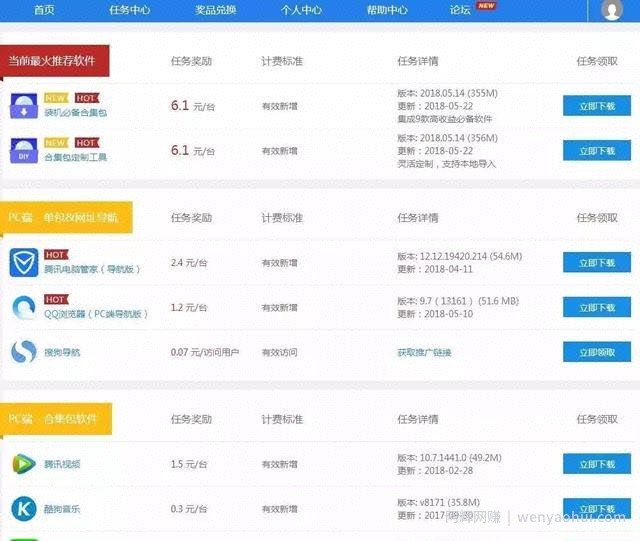
Task: Click the 2.4 元/台 reward text
Action: tap(189, 263)
